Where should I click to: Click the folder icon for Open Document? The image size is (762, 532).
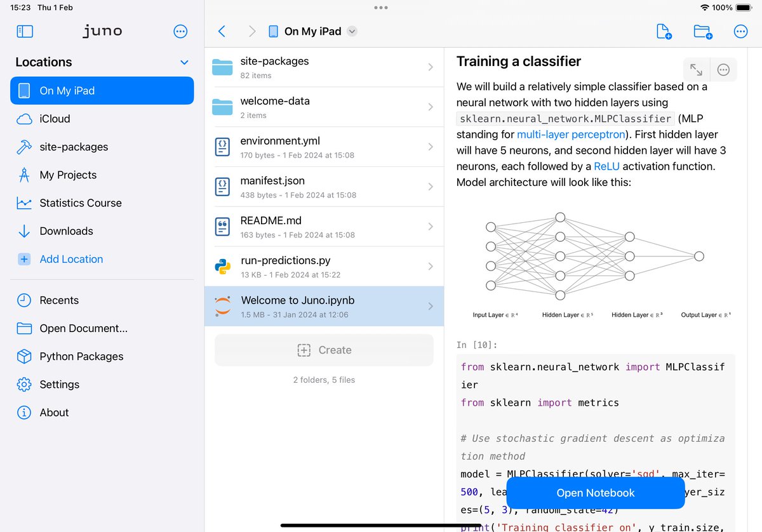pos(24,328)
